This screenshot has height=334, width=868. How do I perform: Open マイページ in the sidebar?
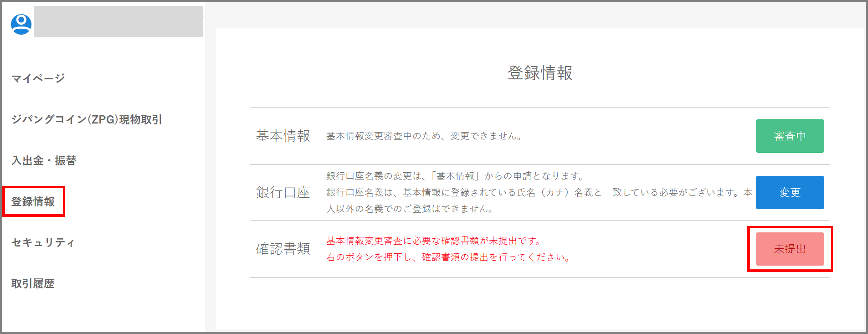click(38, 78)
